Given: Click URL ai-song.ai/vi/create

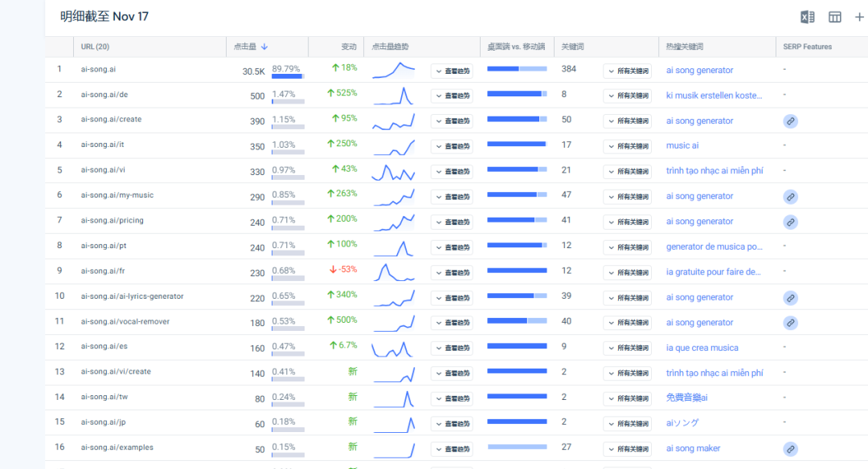Looking at the screenshot, I should (x=116, y=372).
